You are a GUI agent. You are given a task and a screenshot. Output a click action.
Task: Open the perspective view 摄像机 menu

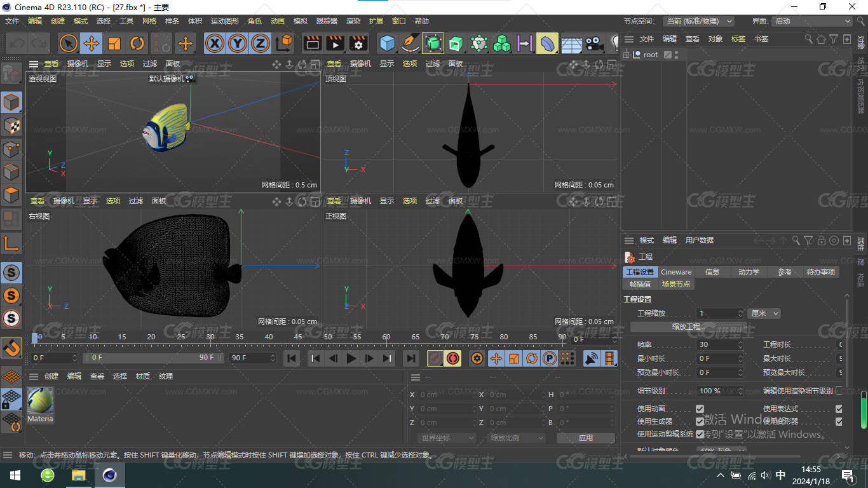[78, 64]
